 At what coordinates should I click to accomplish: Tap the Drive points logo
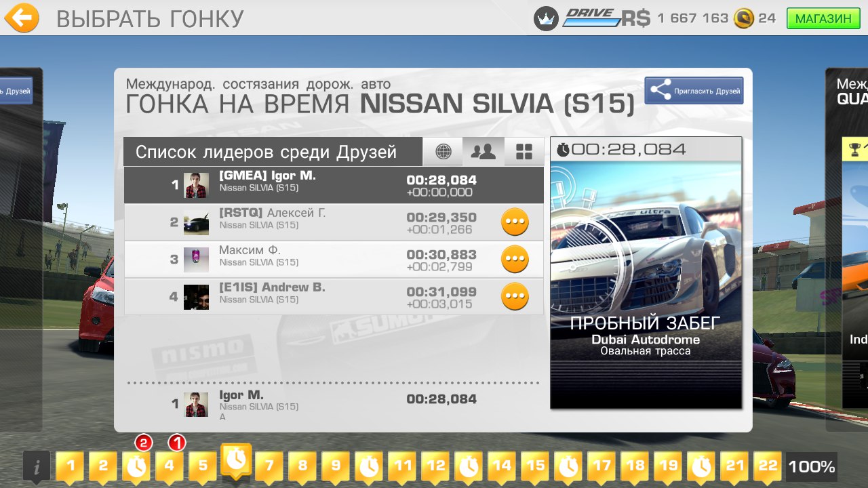click(x=591, y=18)
